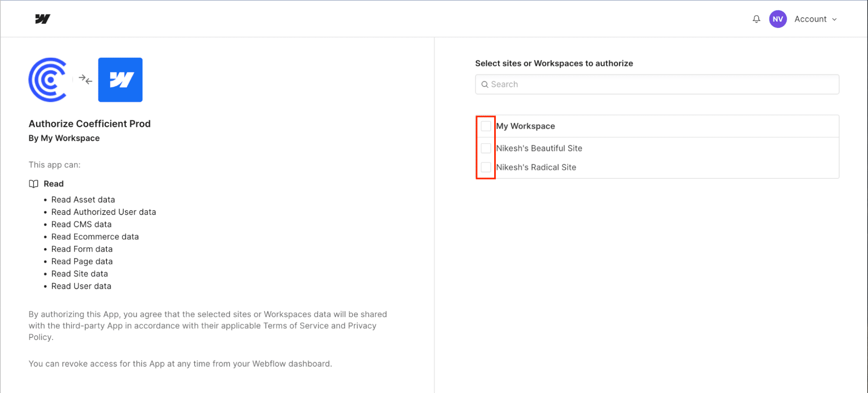Click 'Read Ecommerce data' permission
The width and height of the screenshot is (868, 393).
click(95, 237)
